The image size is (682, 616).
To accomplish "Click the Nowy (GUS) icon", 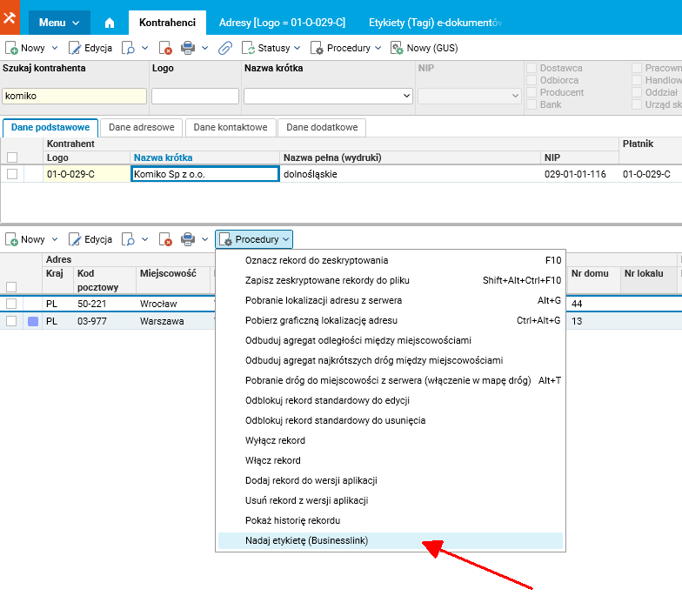I will (x=397, y=48).
